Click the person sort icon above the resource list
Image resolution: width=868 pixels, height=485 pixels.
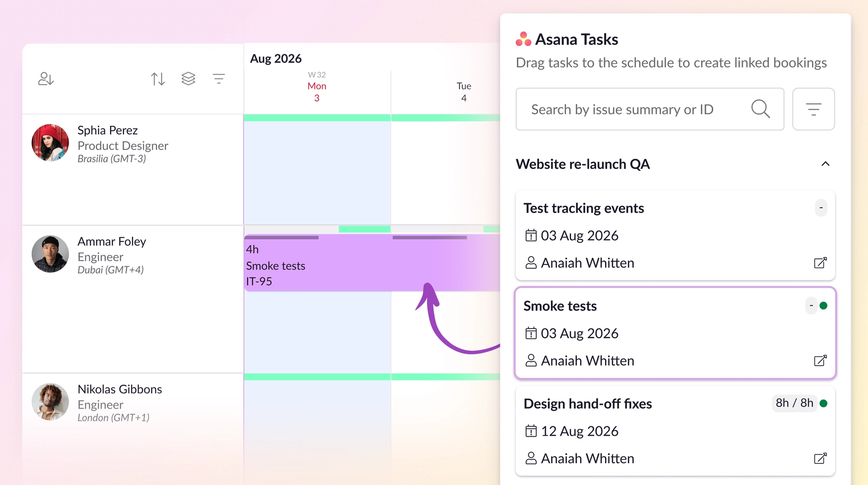[x=46, y=78]
